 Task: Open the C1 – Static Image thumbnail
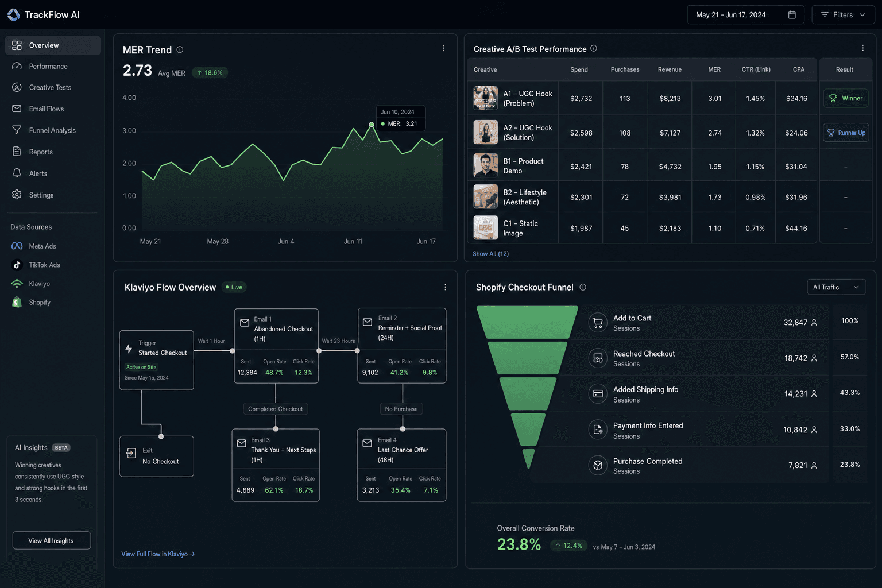[x=486, y=227]
